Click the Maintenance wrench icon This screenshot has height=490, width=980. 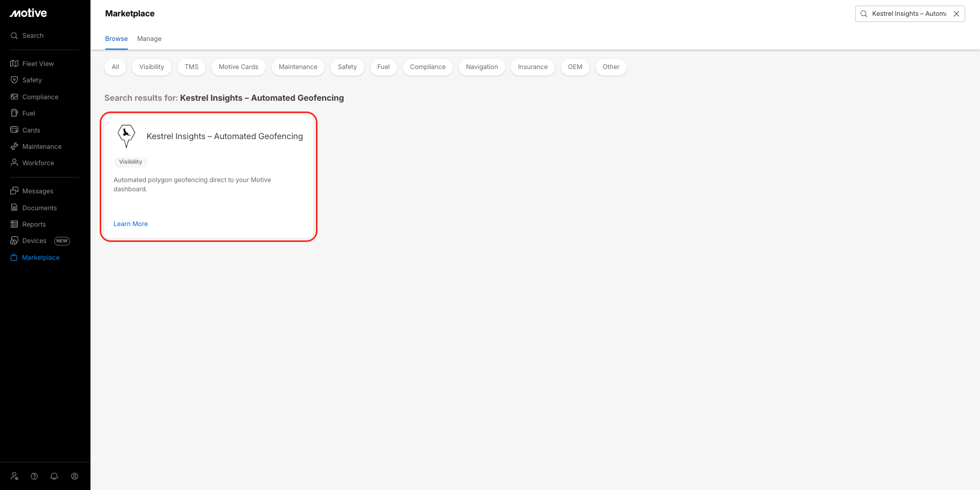pos(14,146)
